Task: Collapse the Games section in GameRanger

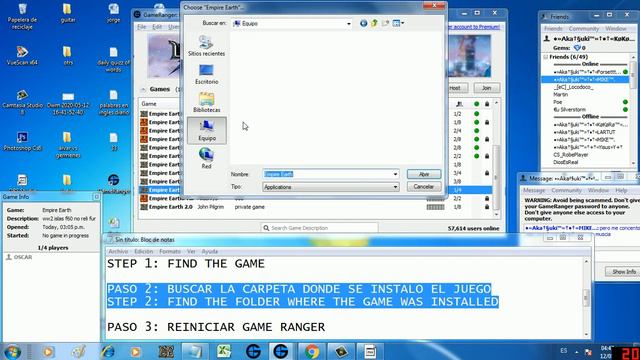Action: (143, 89)
